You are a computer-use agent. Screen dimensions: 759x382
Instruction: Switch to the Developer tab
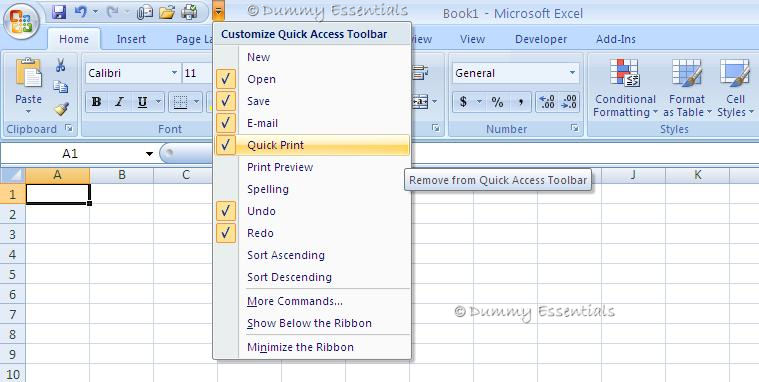541,39
